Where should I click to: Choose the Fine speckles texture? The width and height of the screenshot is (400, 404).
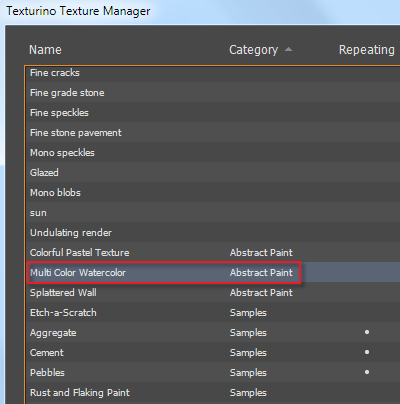click(x=213, y=112)
